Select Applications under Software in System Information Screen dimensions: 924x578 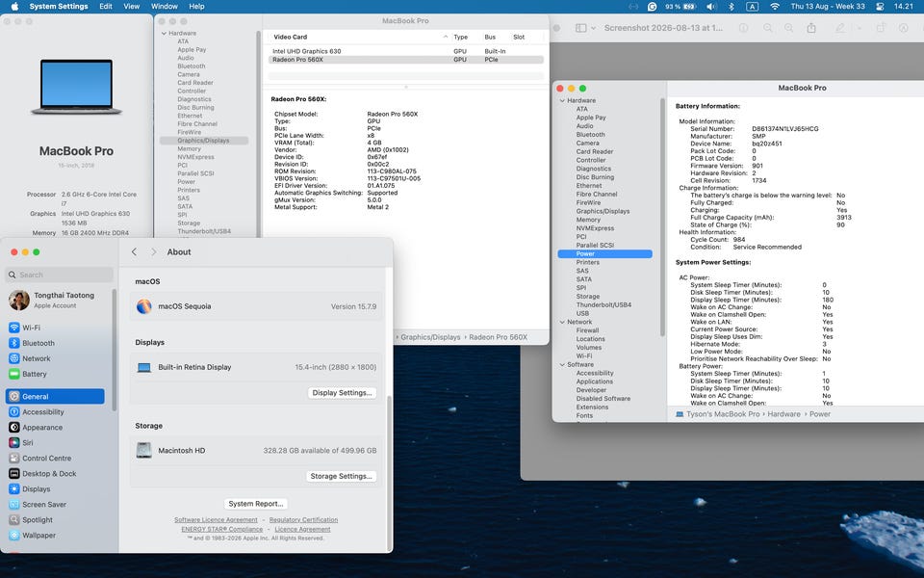tap(595, 381)
